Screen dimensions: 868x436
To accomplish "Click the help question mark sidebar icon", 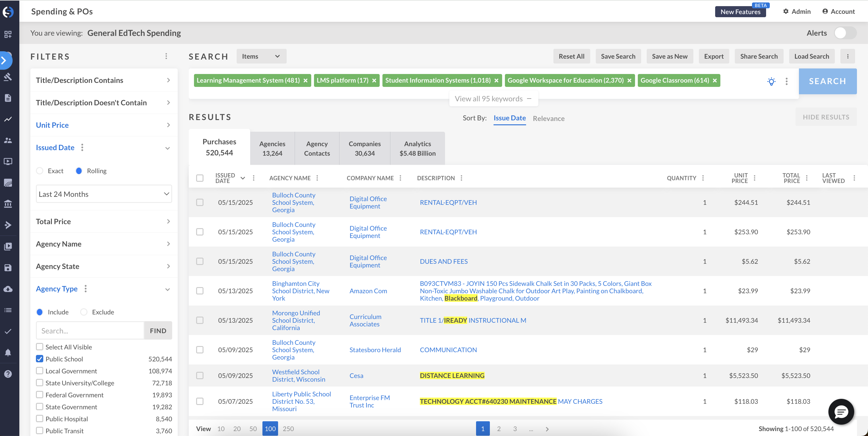I will [8, 374].
